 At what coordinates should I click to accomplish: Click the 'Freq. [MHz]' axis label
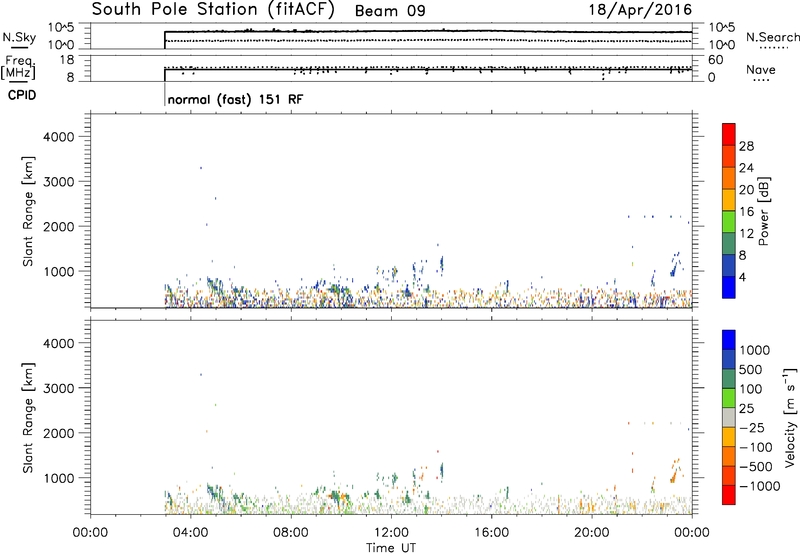(x=19, y=67)
